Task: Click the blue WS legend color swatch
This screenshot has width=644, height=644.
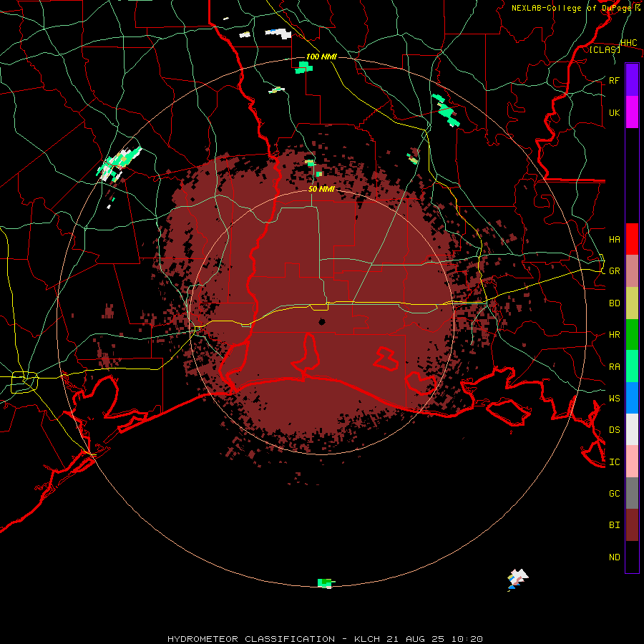Action: (632, 398)
